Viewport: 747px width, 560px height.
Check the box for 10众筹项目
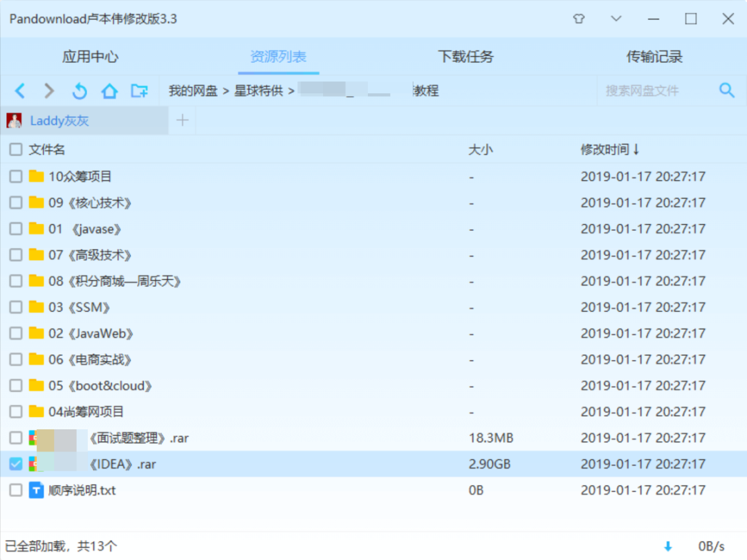tap(16, 177)
